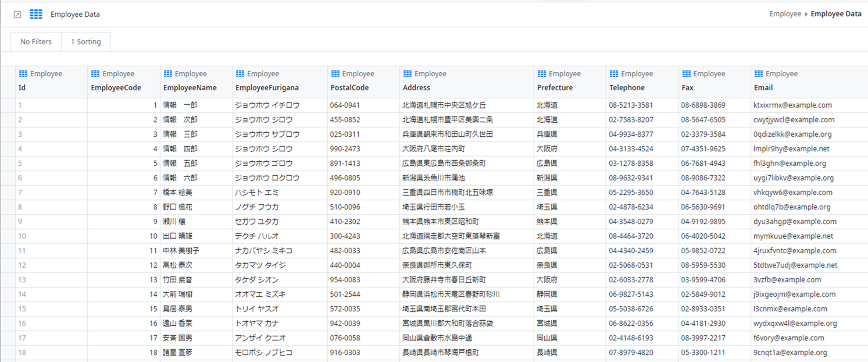The height and width of the screenshot is (362, 868).
Task: Open the No Filters tab
Action: tap(36, 42)
